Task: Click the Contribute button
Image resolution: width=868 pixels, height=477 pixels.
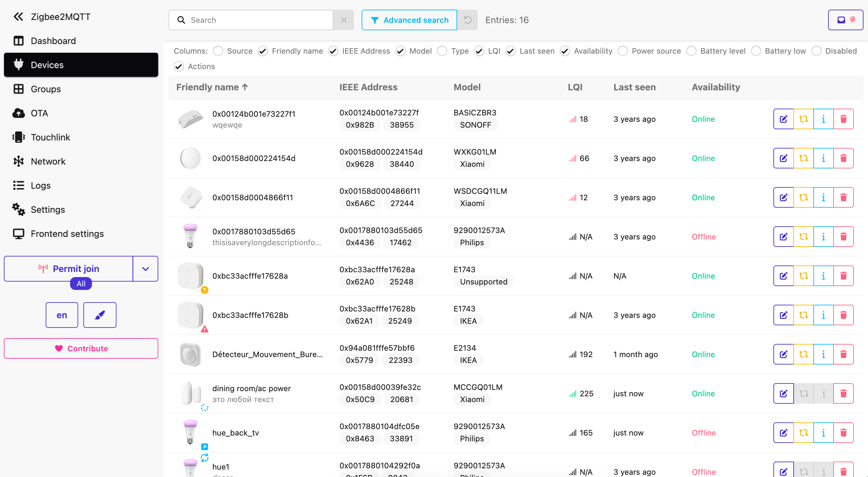Action: (80, 348)
